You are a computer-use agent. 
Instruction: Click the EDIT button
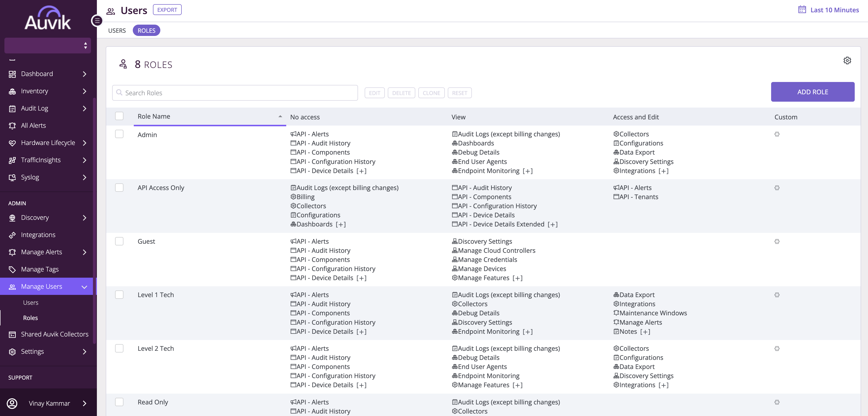coord(374,93)
